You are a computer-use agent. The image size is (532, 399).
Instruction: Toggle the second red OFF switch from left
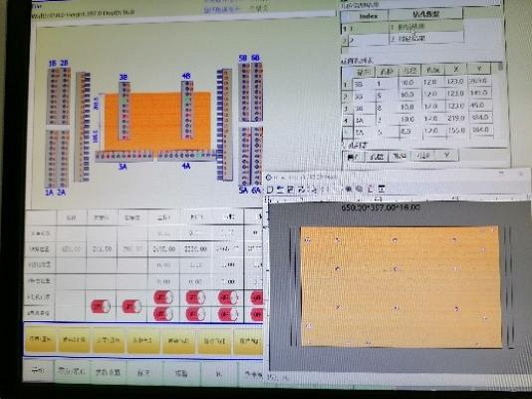(132, 306)
